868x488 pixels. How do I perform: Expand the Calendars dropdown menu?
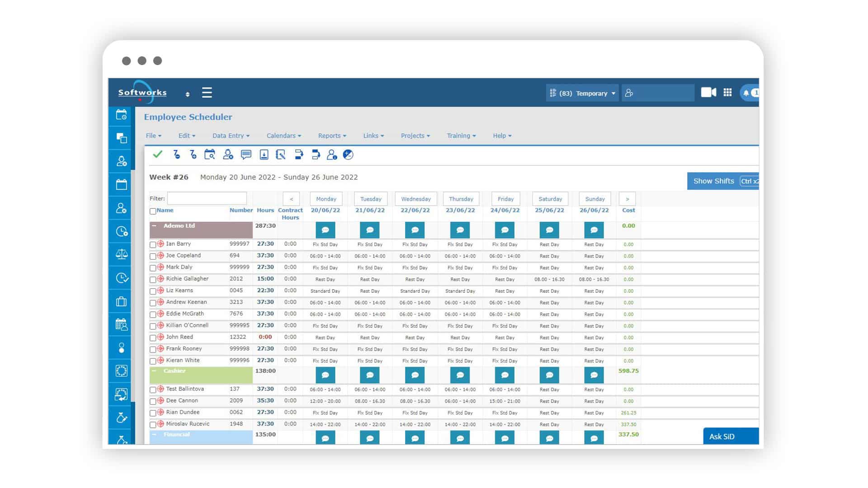[283, 135]
